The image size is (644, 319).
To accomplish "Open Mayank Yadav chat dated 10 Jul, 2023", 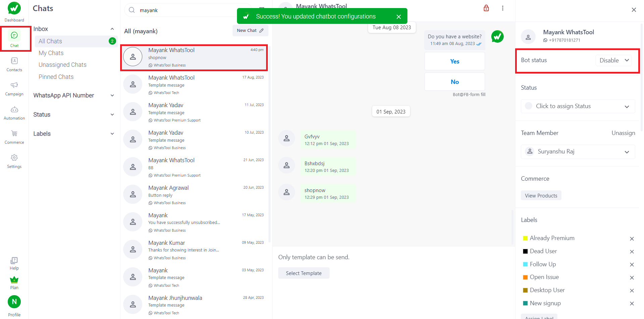I will point(194,140).
